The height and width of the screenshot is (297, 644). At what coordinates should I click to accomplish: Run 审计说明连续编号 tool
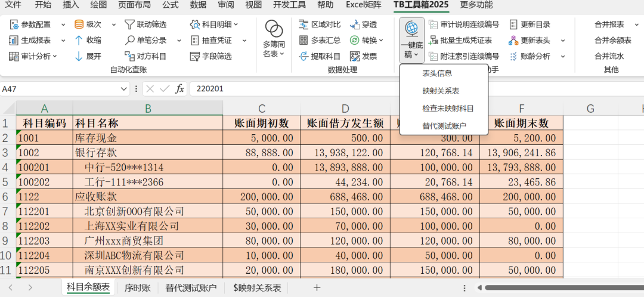(x=464, y=24)
